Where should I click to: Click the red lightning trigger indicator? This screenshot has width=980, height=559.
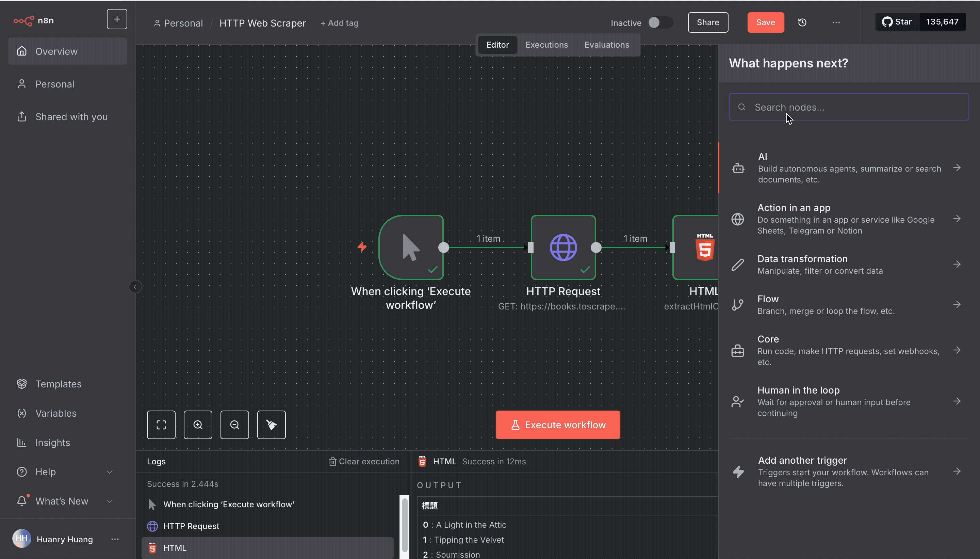(362, 246)
